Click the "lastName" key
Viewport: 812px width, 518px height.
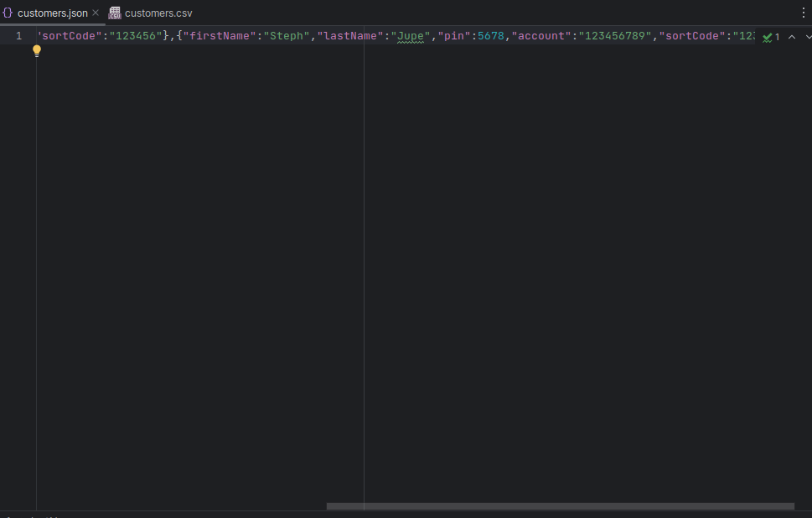(x=350, y=36)
